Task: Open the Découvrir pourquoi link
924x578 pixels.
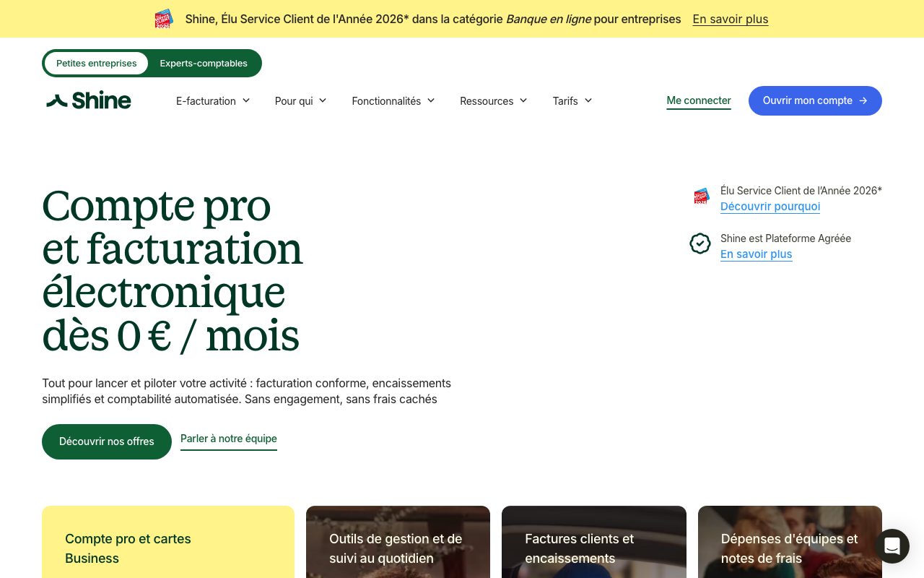Action: point(770,207)
